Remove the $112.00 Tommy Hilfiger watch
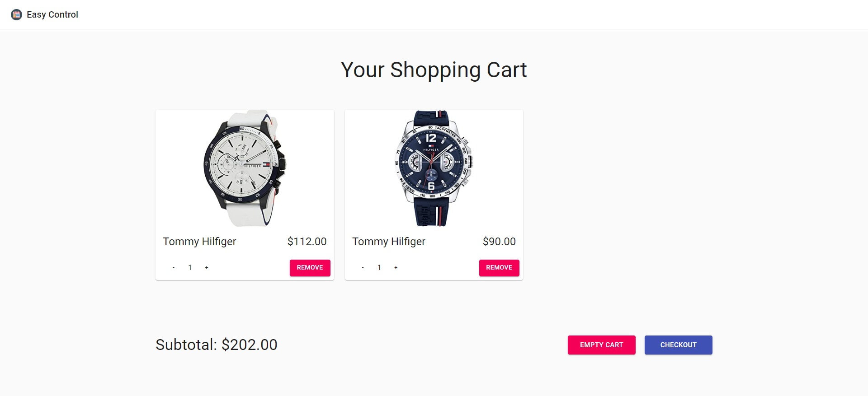 click(x=310, y=267)
